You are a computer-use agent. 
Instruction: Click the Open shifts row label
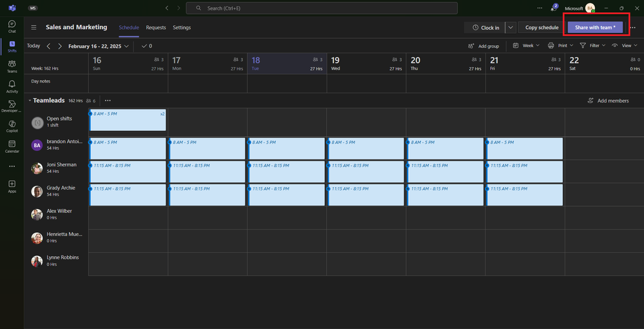(59, 119)
